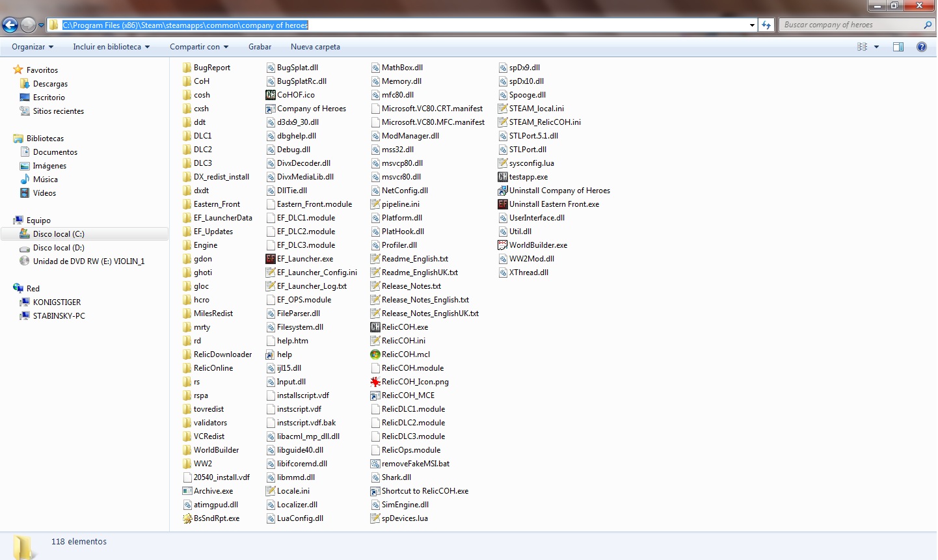938x560 pixels.
Task: Select 'Sitios recientes' in the sidebar
Action: 59,111
